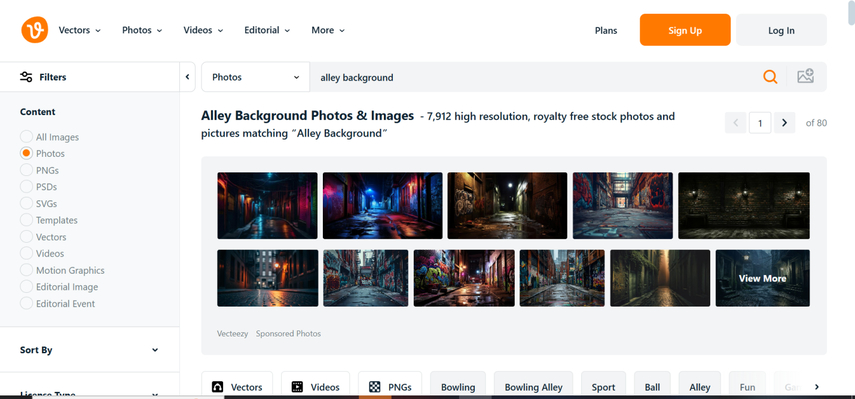855x399 pixels.
Task: Click the Vecteezy sponsored label link
Action: pyautogui.click(x=233, y=333)
